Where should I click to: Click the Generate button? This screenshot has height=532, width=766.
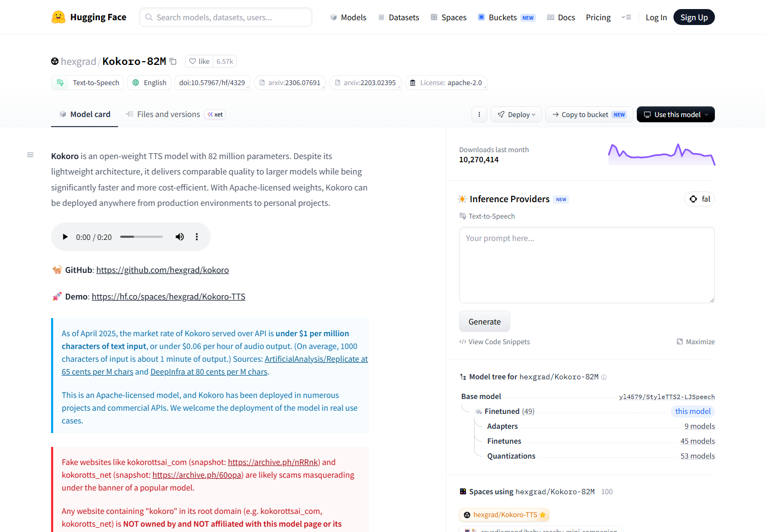485,322
